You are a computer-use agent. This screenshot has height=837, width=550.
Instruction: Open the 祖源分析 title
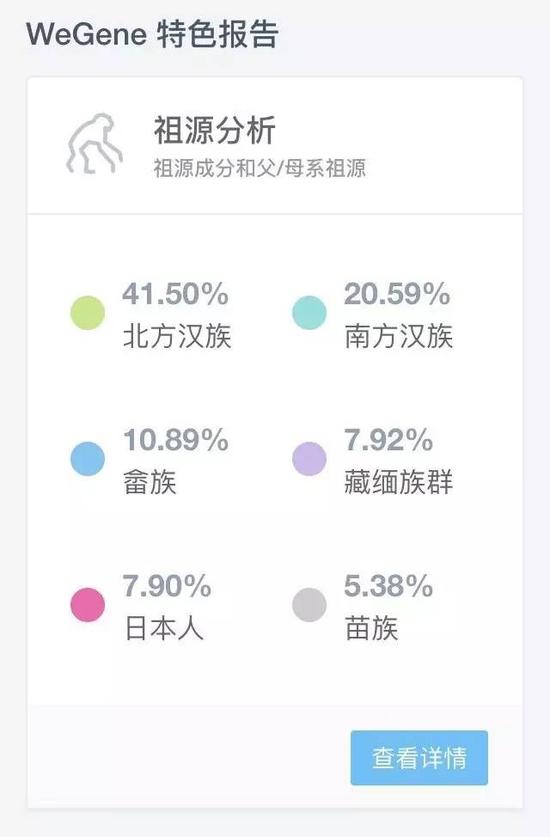[215, 130]
